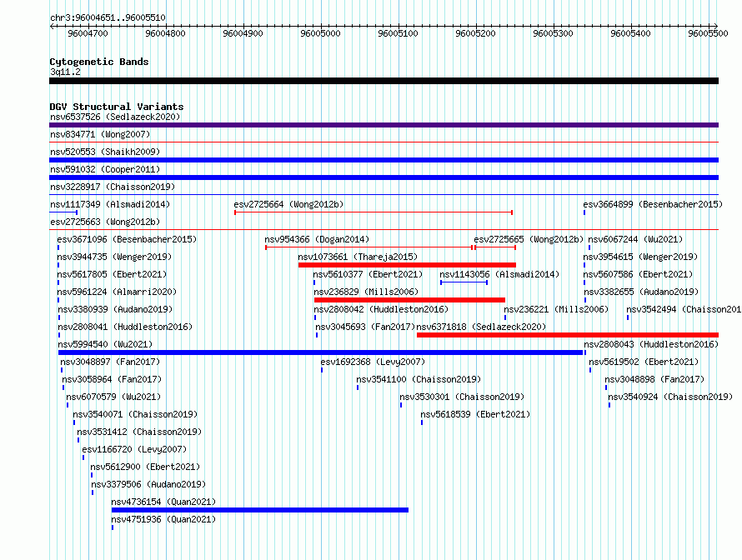Click nsv5618539 (Ebert2021) label
The image size is (742, 560).
[475, 414]
